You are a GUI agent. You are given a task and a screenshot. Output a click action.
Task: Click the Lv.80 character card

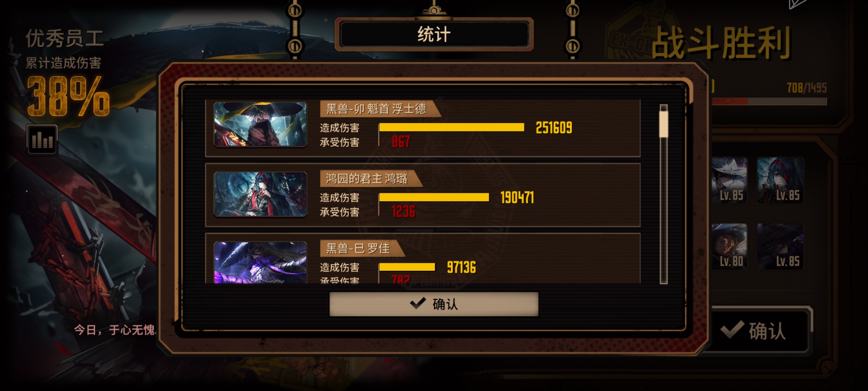click(x=729, y=246)
